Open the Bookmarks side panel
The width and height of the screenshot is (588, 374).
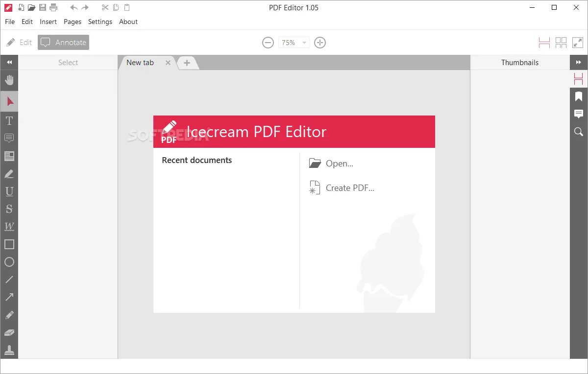coord(579,96)
